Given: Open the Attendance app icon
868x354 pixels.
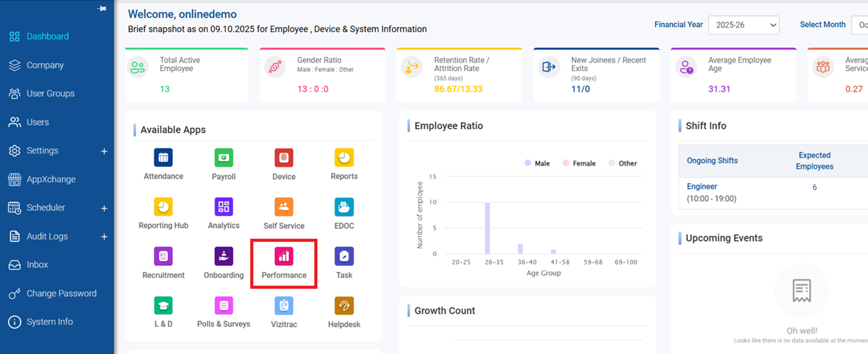Looking at the screenshot, I should 164,157.
